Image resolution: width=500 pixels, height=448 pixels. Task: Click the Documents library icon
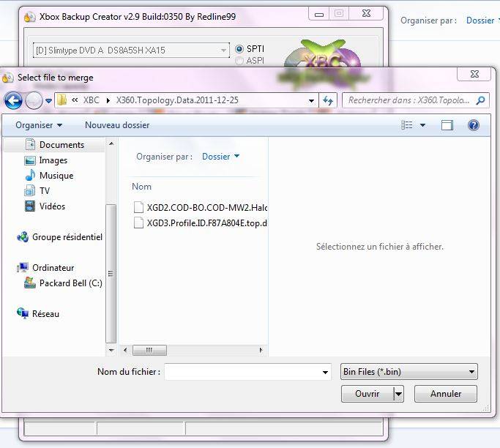point(30,144)
